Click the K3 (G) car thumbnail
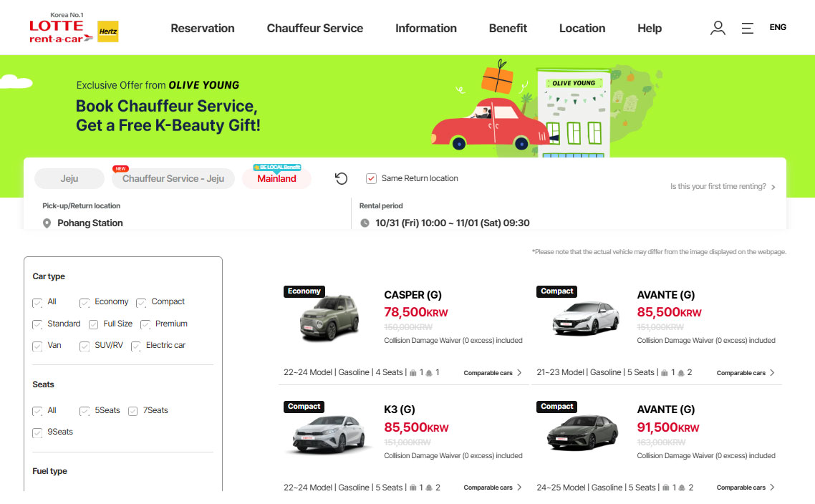Viewport: 815px width, 504px height. pyautogui.click(x=329, y=435)
